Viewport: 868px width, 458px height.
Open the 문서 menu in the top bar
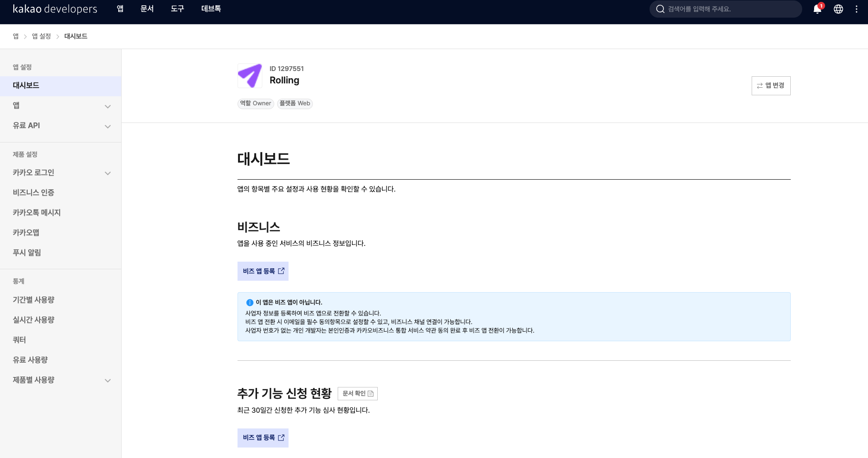tap(147, 9)
